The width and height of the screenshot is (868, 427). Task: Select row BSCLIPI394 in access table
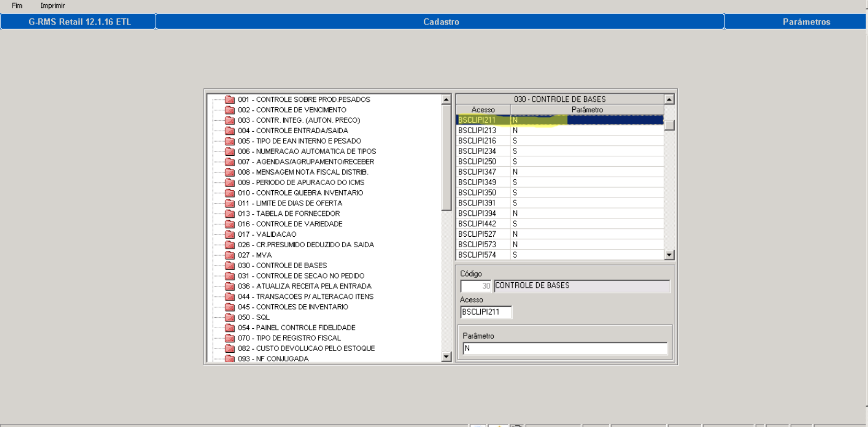[x=560, y=213]
